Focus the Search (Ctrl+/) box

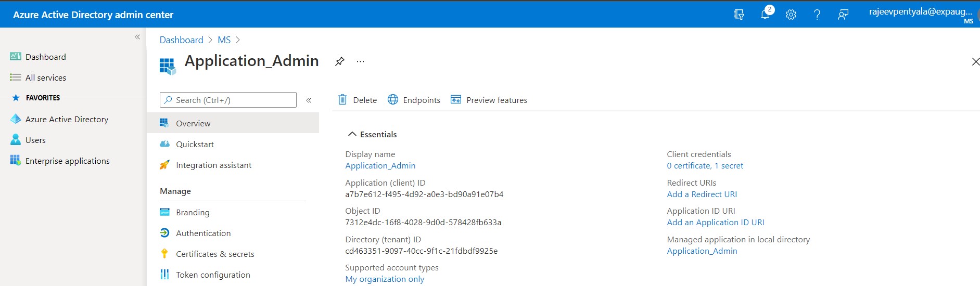(228, 100)
